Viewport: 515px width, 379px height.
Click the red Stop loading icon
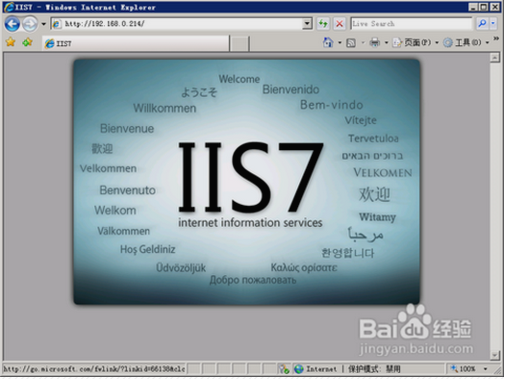339,24
